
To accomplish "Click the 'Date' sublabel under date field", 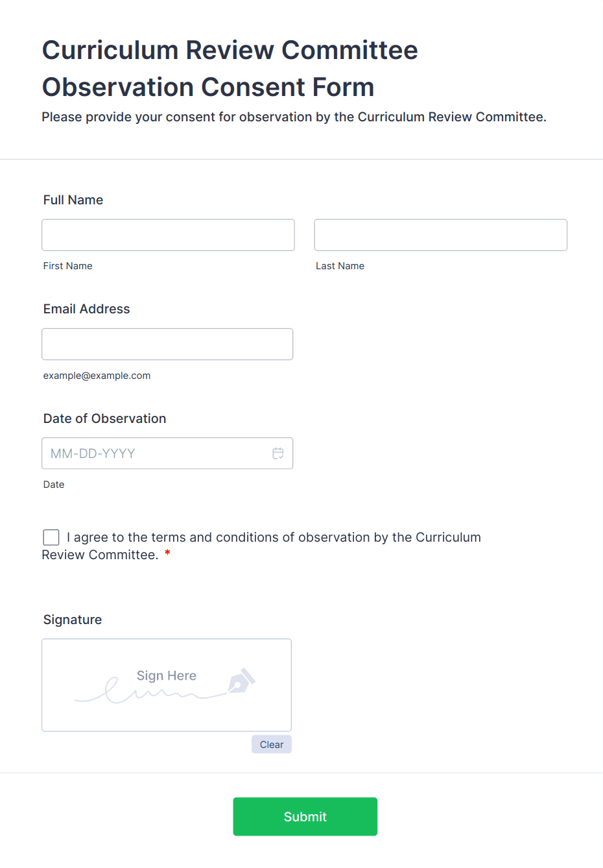I will coord(54,485).
